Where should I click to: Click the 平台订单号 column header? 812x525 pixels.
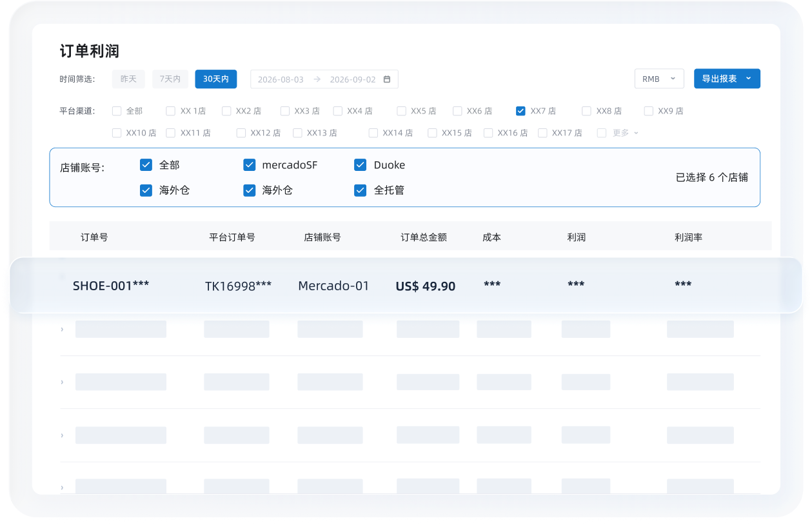[232, 237]
